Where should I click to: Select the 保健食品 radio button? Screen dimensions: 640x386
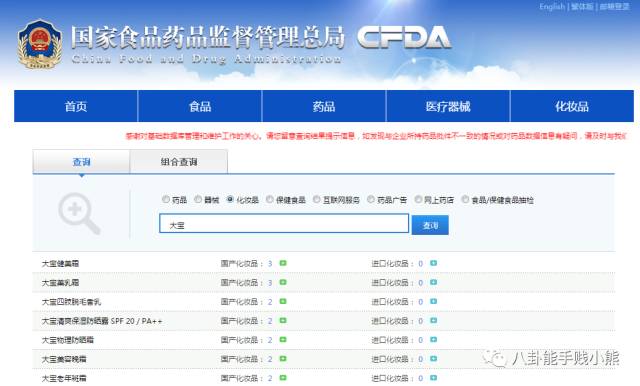[x=270, y=199]
